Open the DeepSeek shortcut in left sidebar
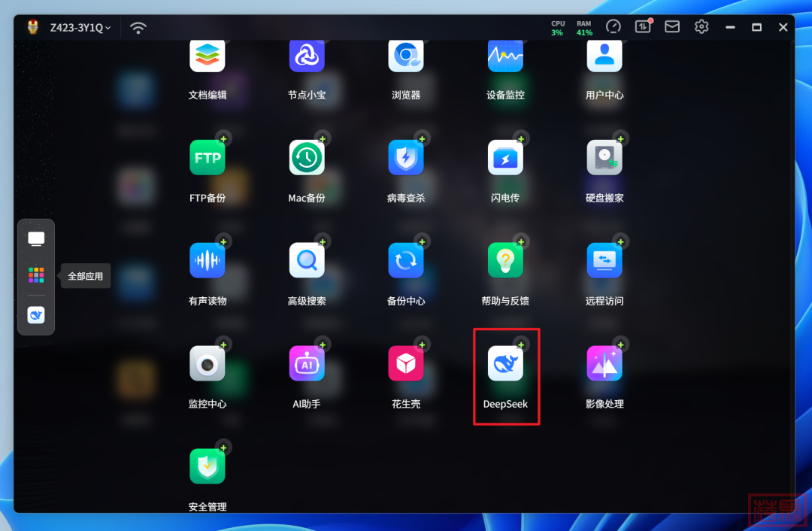The height and width of the screenshot is (531, 812). tap(36, 315)
